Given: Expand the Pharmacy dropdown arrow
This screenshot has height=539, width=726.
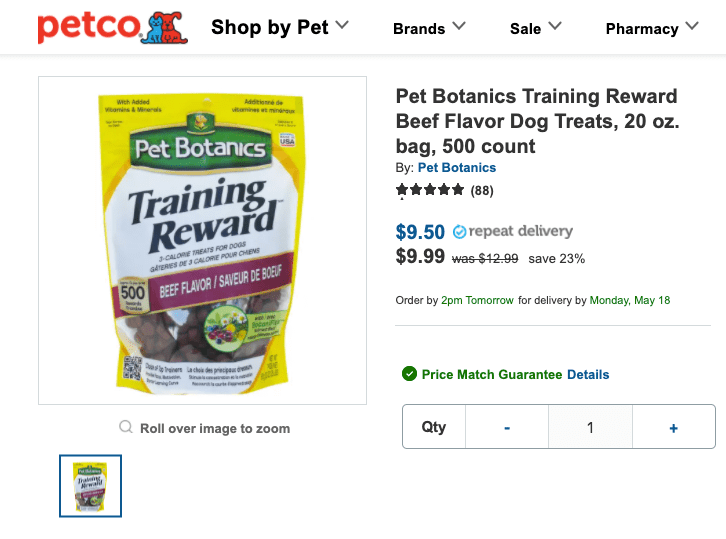Looking at the screenshot, I should click(691, 27).
